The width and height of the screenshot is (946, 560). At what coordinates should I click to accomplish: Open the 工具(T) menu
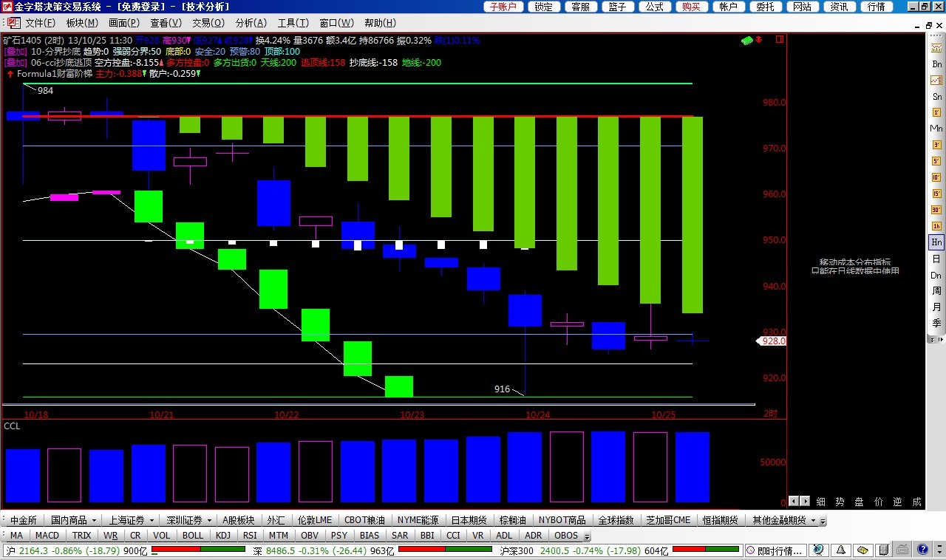[x=293, y=23]
